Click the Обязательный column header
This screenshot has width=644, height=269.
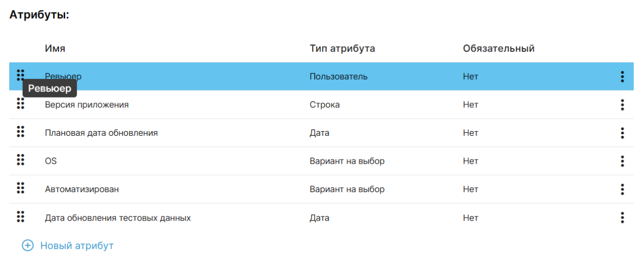[x=498, y=49]
